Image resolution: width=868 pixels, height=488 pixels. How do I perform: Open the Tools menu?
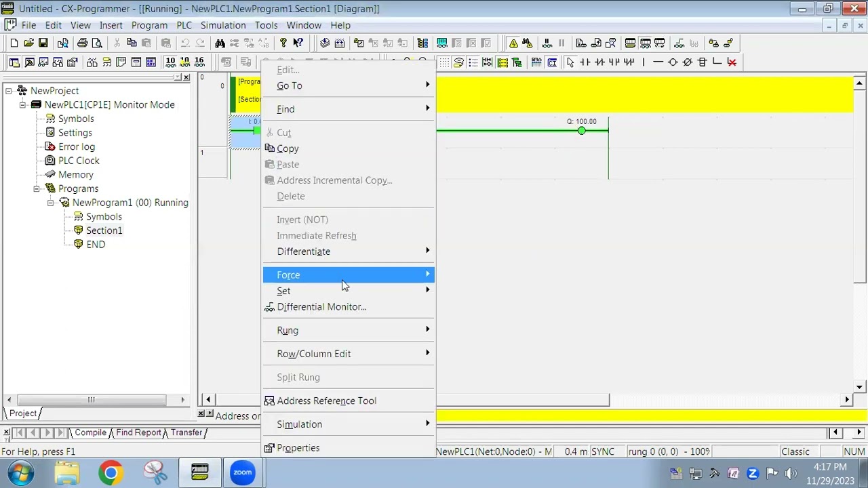(x=266, y=25)
